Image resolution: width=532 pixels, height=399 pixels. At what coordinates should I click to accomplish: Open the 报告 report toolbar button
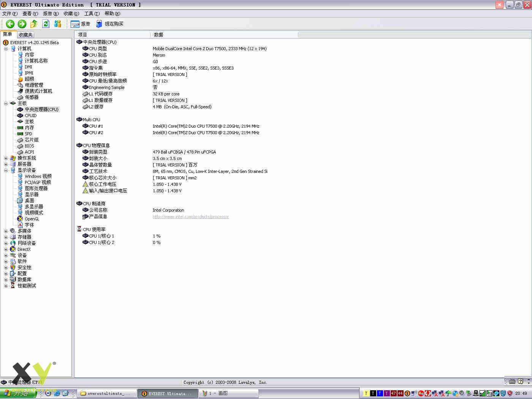(81, 24)
